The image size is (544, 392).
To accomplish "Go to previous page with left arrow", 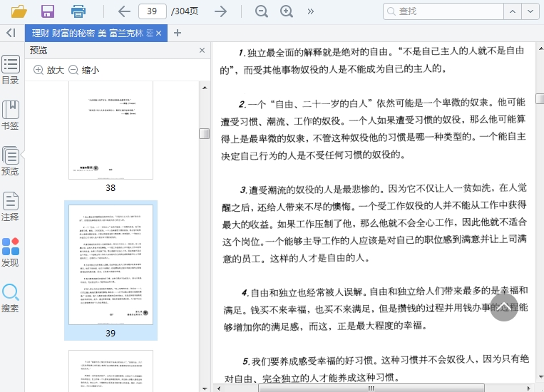I will coord(124,11).
